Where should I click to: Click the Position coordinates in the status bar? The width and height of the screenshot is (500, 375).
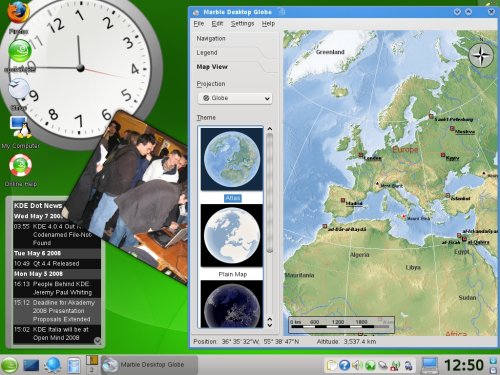[260, 342]
